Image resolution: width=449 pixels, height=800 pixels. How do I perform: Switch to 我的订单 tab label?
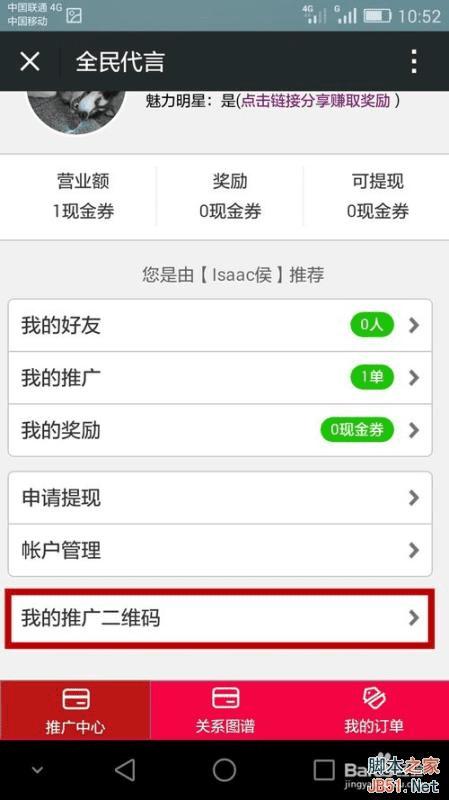(374, 726)
